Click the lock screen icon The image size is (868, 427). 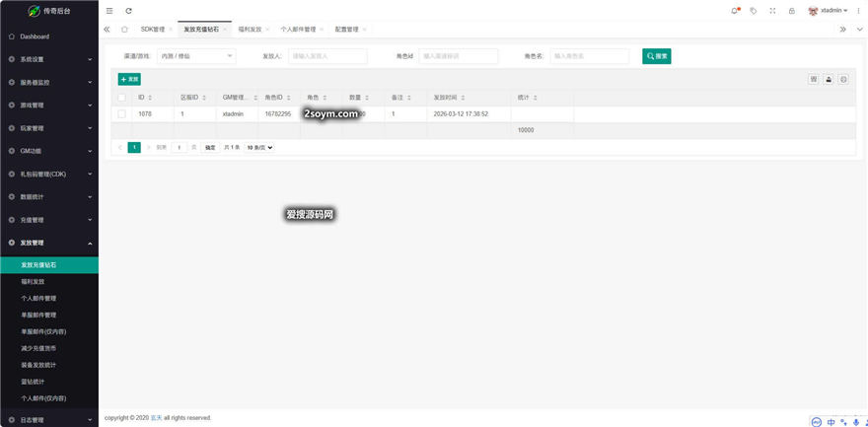[x=791, y=11]
